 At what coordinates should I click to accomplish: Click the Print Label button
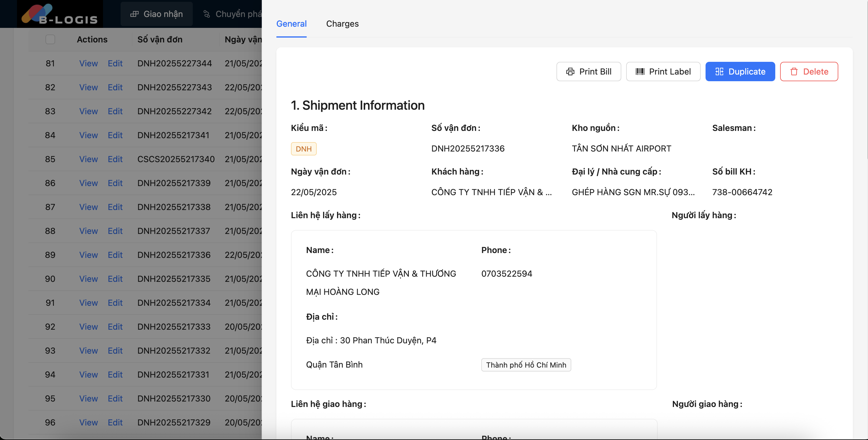(x=663, y=72)
